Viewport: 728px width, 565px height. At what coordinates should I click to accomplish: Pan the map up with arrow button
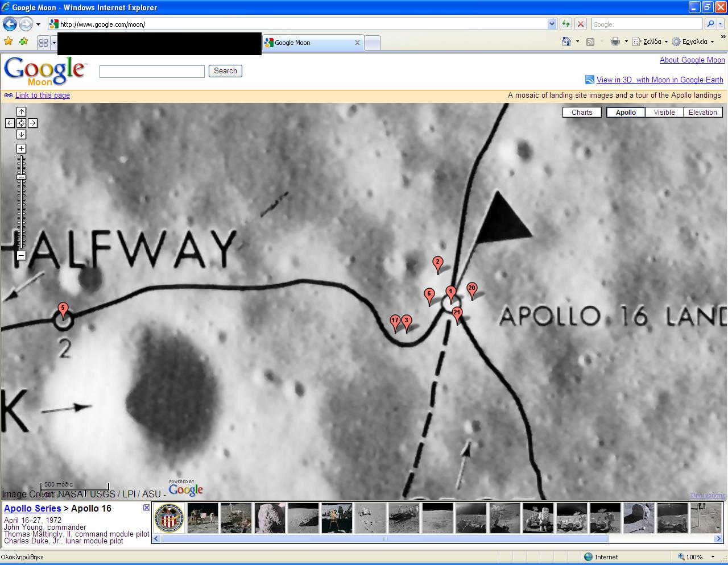click(21, 111)
